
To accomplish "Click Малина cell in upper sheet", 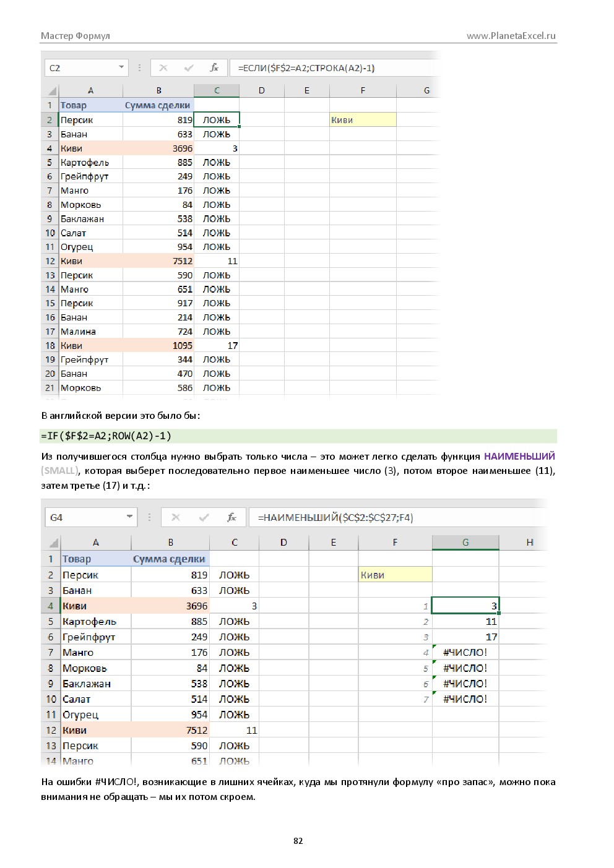I will (91, 332).
